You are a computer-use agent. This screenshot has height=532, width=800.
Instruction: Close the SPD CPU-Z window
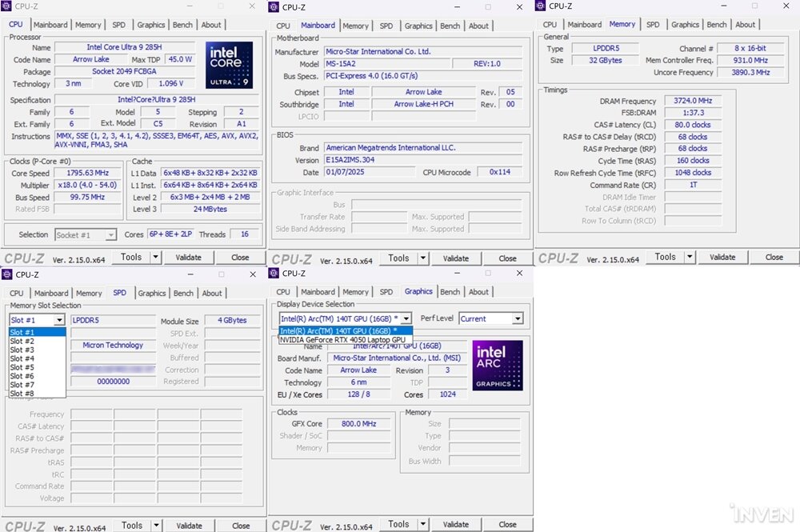[253, 274]
